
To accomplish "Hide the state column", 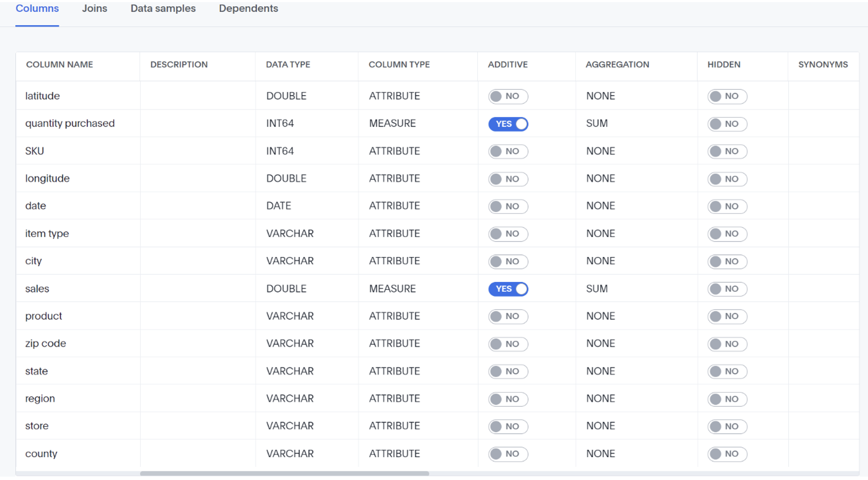I will pos(727,371).
